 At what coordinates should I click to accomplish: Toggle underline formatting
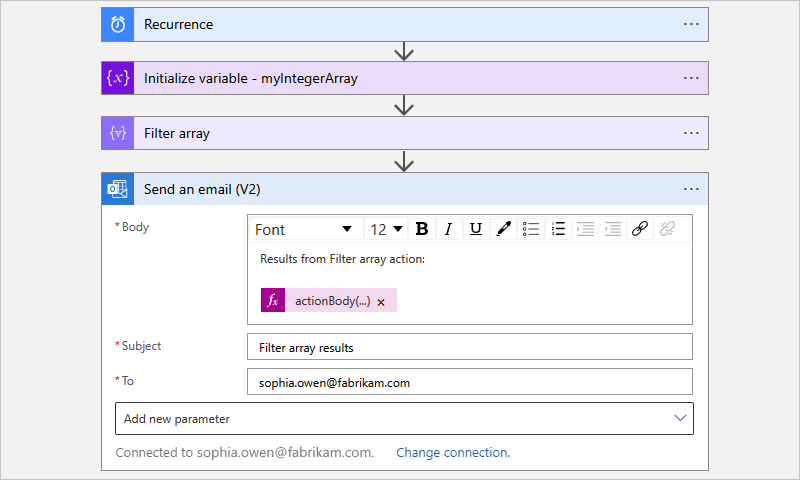[476, 229]
